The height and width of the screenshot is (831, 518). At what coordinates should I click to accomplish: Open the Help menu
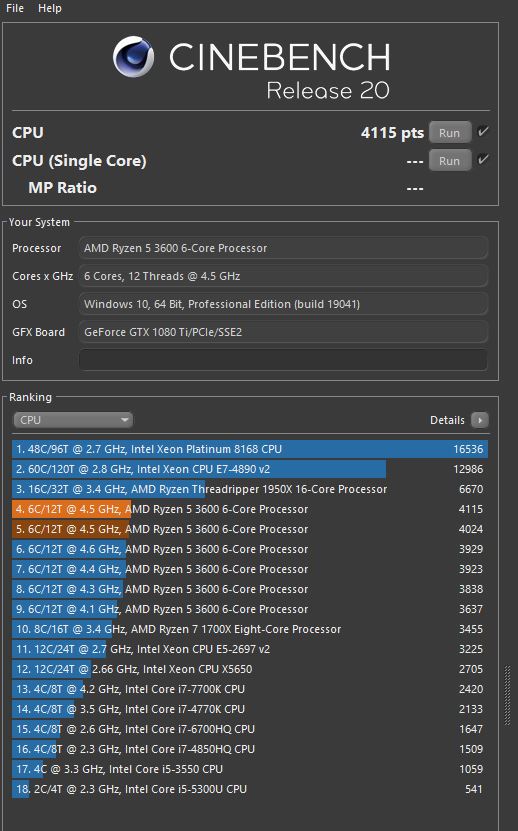pos(50,8)
